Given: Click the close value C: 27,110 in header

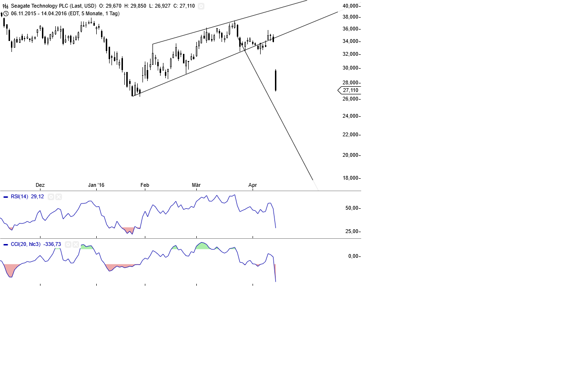Looking at the screenshot, I should pos(184,6).
